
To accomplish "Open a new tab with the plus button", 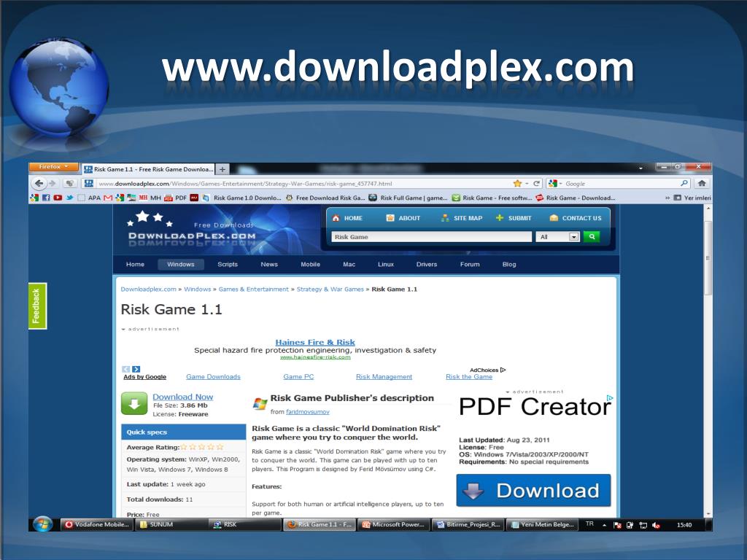I will [x=222, y=169].
